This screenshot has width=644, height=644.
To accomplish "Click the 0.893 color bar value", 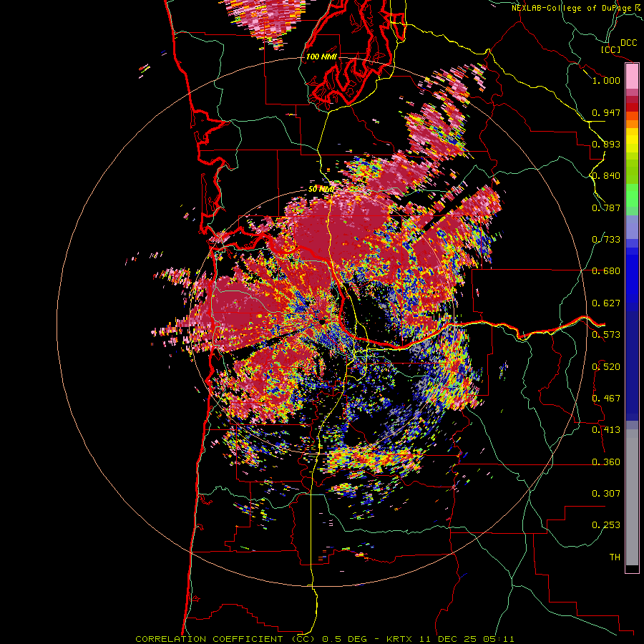I will click(x=606, y=144).
